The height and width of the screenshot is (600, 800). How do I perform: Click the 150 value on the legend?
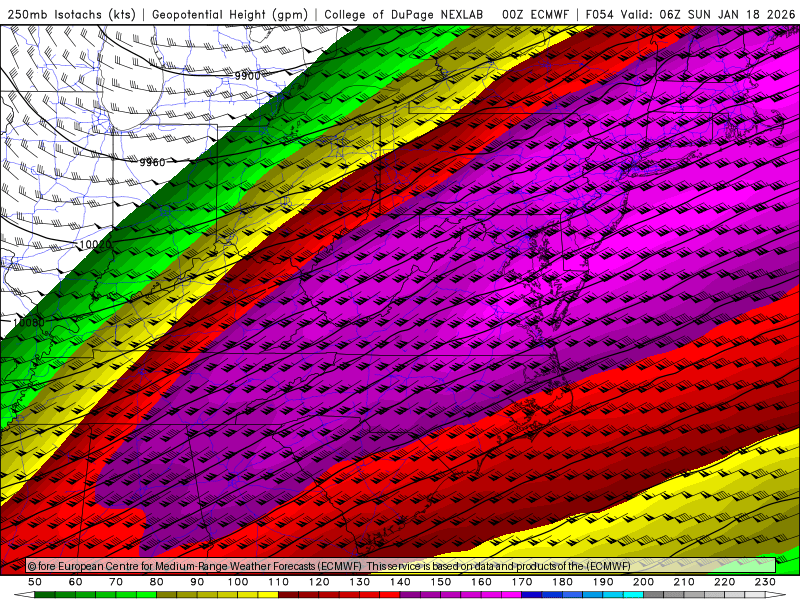point(440,582)
